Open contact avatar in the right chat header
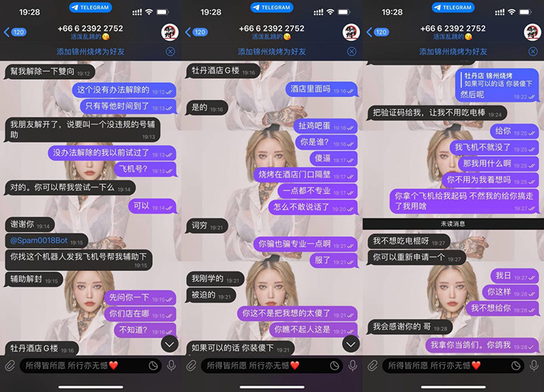This screenshot has height=392, width=544. [532, 33]
